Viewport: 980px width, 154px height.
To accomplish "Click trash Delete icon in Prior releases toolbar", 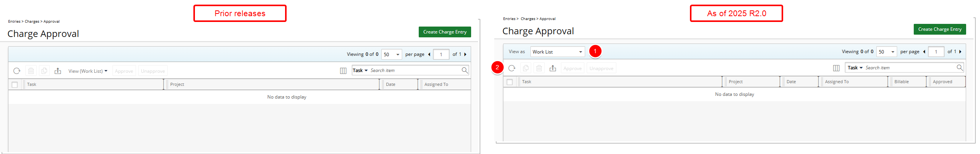I will pyautogui.click(x=31, y=71).
